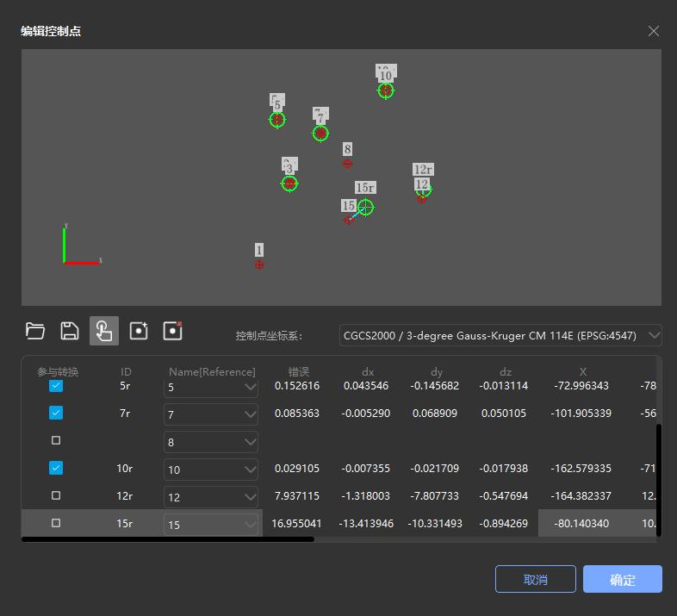The image size is (677, 616).
Task: Click the 确定 confirm button
Action: (x=622, y=579)
